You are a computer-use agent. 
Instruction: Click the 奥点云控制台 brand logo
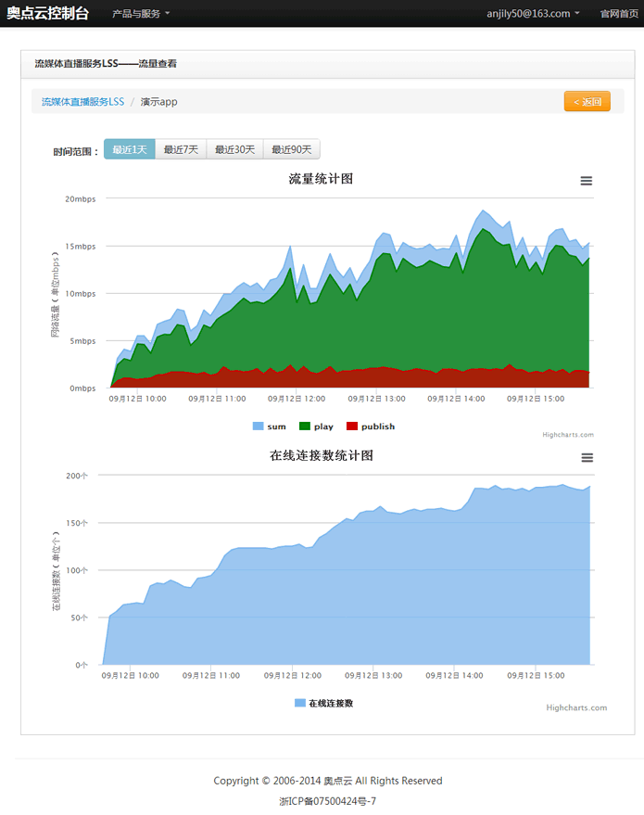pos(48,13)
